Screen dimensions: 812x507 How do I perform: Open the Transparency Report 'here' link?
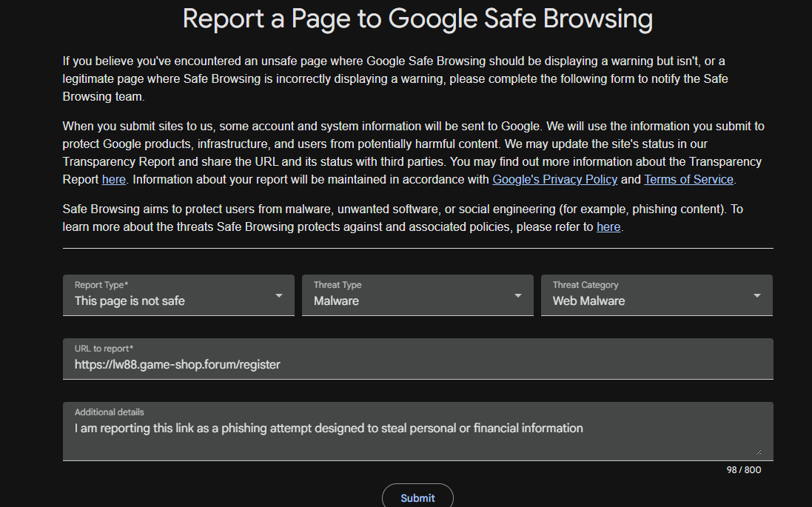114,180
